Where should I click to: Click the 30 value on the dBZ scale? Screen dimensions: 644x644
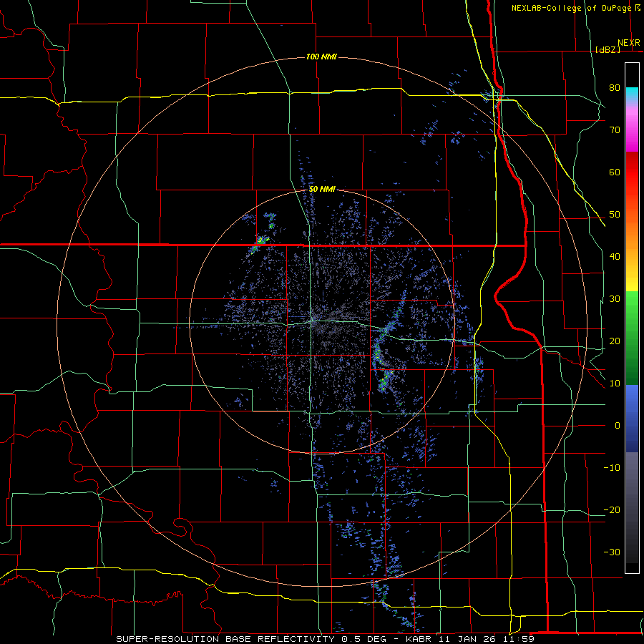pyautogui.click(x=615, y=298)
